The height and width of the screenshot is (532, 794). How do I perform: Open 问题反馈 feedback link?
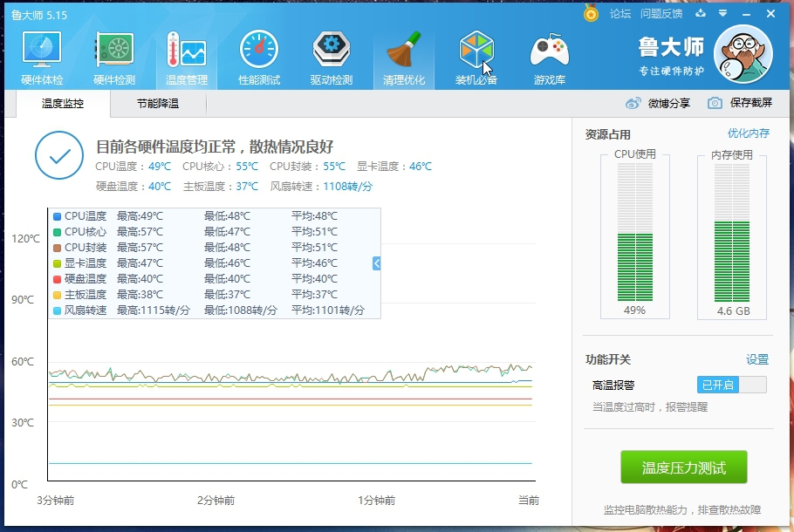click(x=661, y=14)
